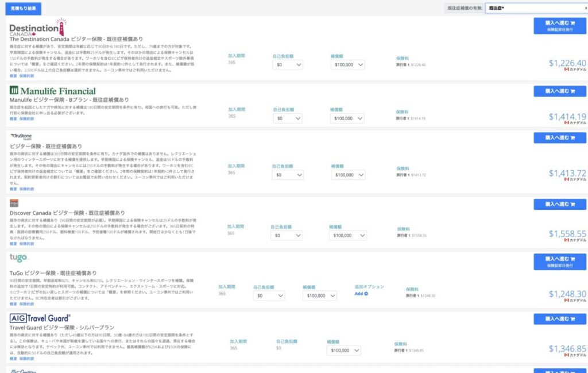Viewport: 588px width, 373px height.
Task: Open the 概要 link for Destination Canada
Action: [x=13, y=76]
